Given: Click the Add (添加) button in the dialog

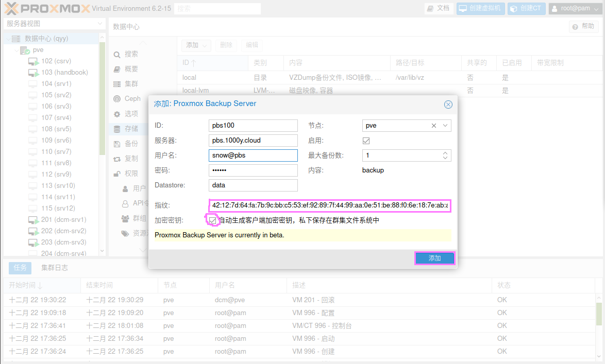Looking at the screenshot, I should pos(435,258).
